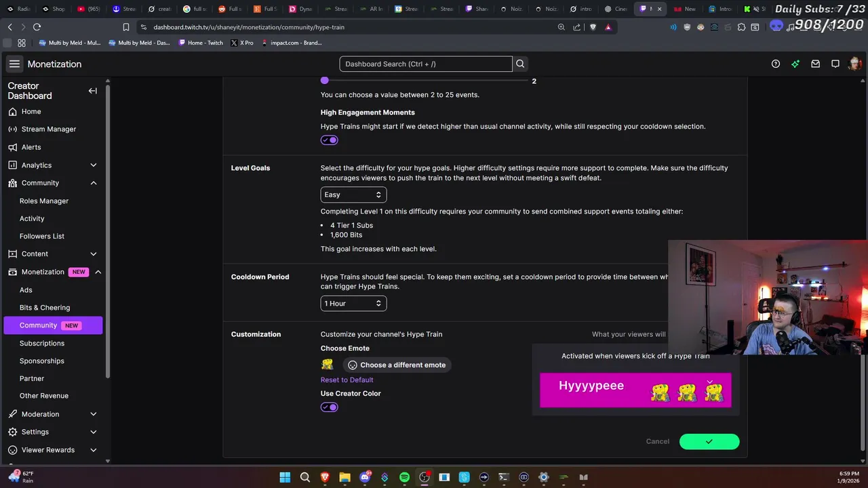Click the Home house icon in sidebar
This screenshot has height=488, width=868.
(x=12, y=111)
